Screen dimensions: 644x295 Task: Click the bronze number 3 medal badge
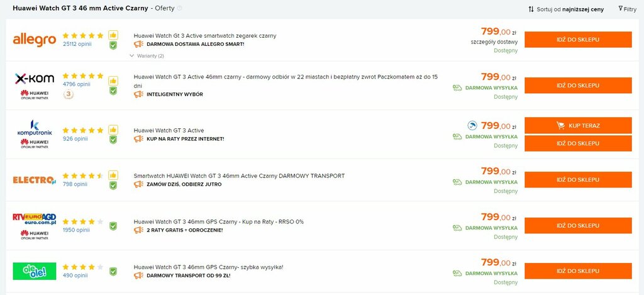click(x=68, y=94)
